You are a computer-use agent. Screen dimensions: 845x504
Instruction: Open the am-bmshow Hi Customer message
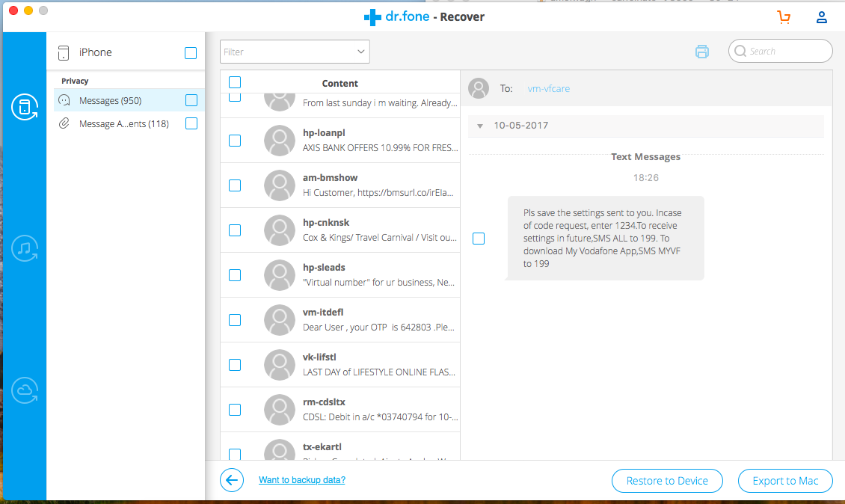click(340, 185)
